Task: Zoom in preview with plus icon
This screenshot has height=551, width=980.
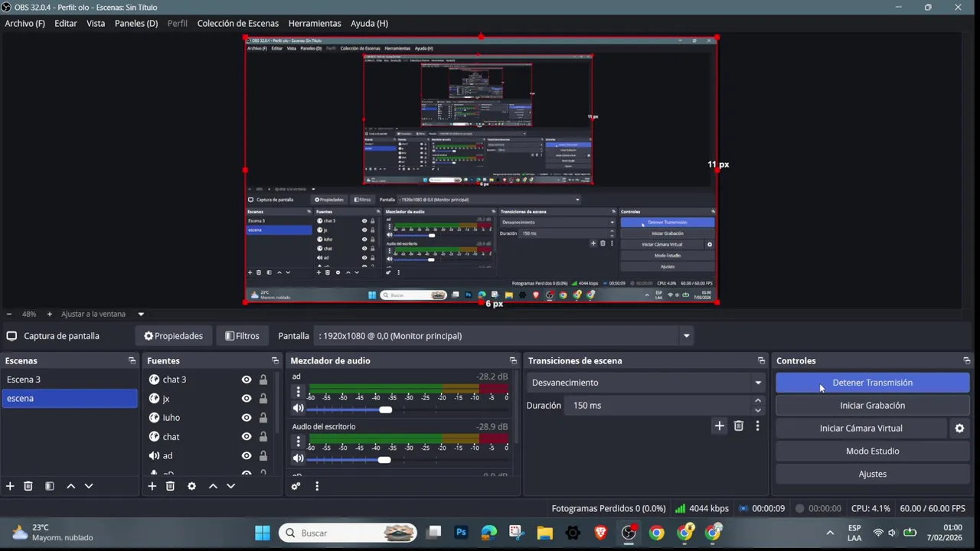Action: coord(50,314)
